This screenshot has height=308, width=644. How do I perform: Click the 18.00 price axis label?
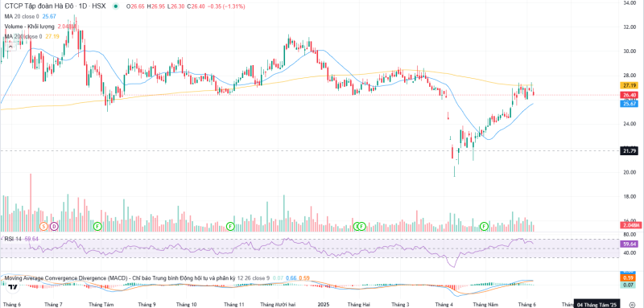click(630, 197)
